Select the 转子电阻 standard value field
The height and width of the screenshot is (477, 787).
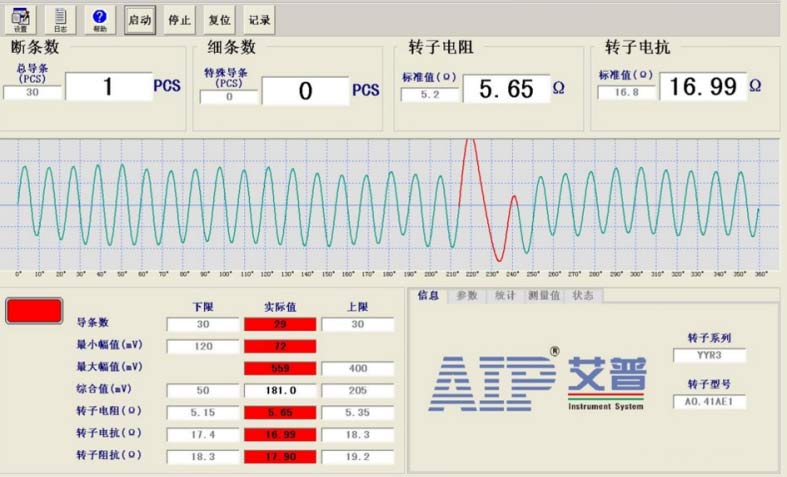pyautogui.click(x=430, y=95)
